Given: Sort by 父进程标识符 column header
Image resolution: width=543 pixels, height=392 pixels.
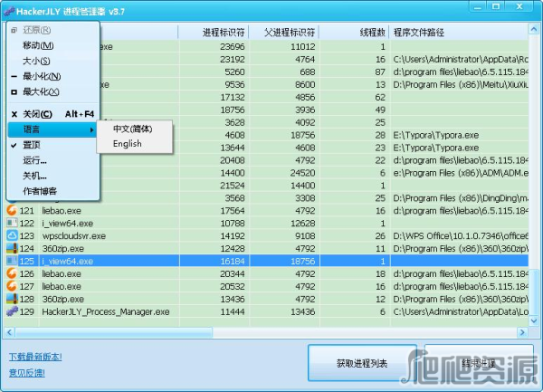Looking at the screenshot, I should [283, 33].
